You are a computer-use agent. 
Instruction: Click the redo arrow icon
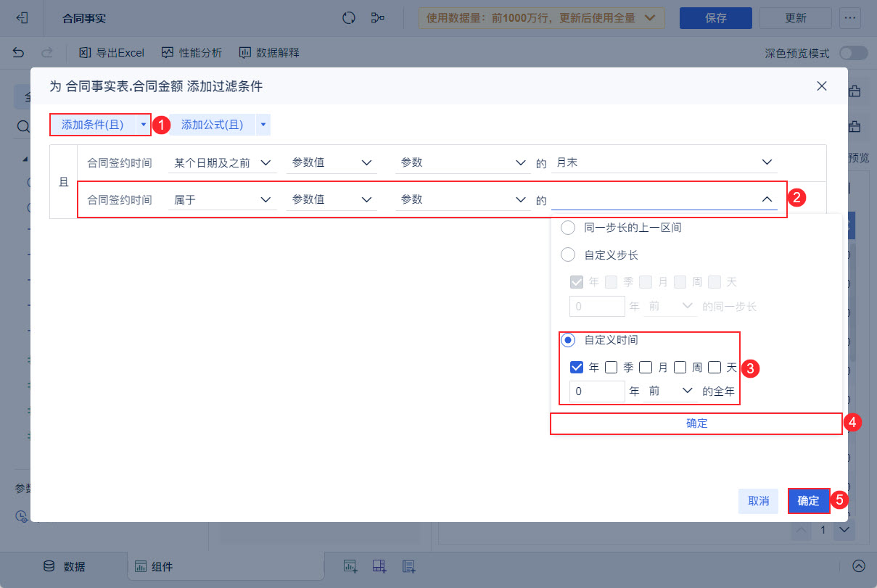[47, 52]
